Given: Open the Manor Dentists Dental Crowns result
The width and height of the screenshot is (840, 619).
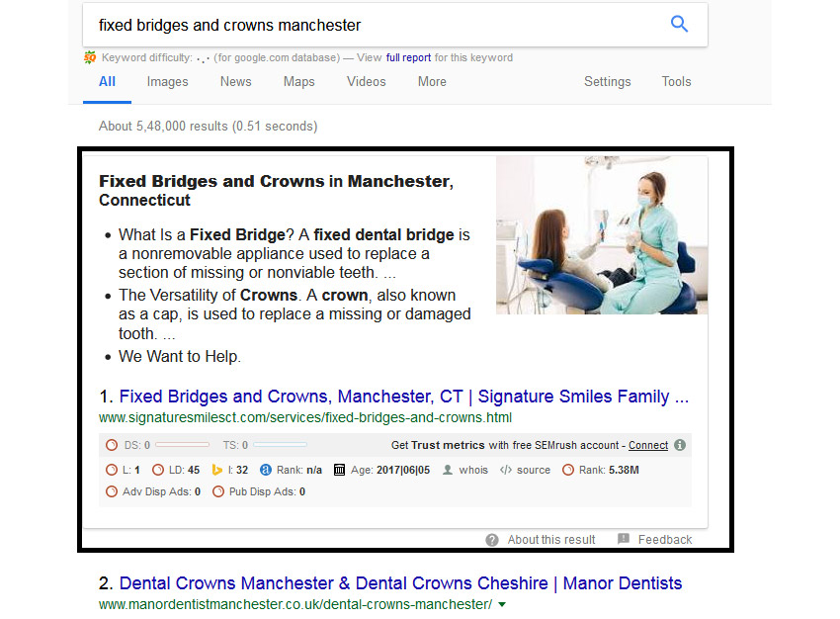Looking at the screenshot, I should click(x=400, y=583).
